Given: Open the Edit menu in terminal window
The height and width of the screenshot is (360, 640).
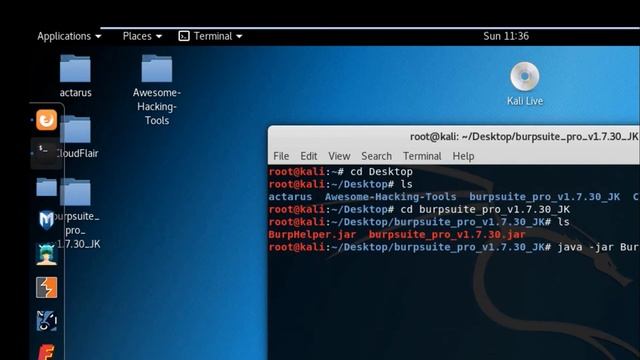Looking at the screenshot, I should click(x=309, y=156).
